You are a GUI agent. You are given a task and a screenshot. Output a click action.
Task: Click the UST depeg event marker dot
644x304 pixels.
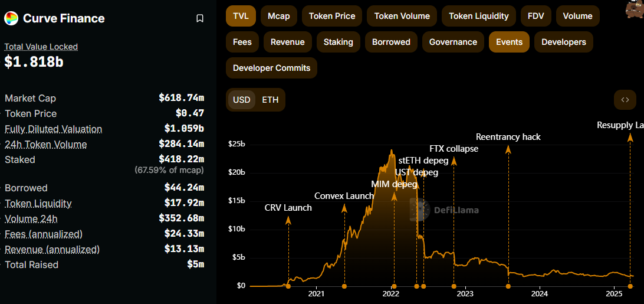tap(417, 286)
